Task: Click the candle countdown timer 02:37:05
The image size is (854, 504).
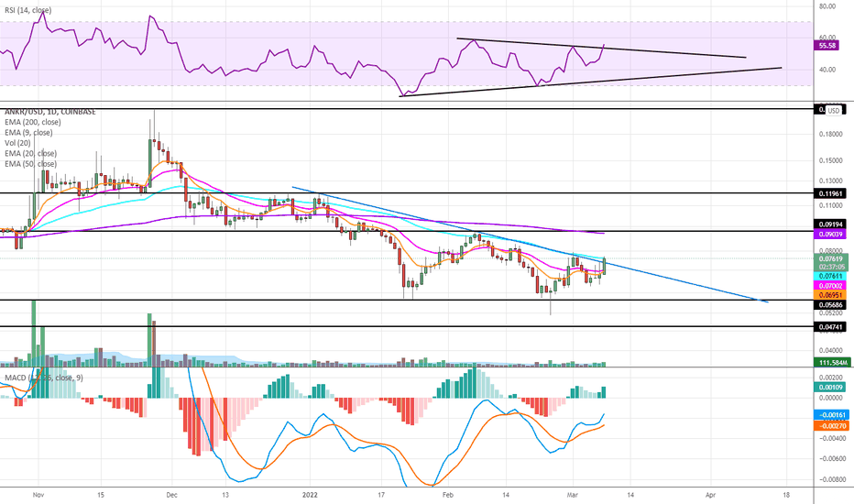Action: (830, 267)
